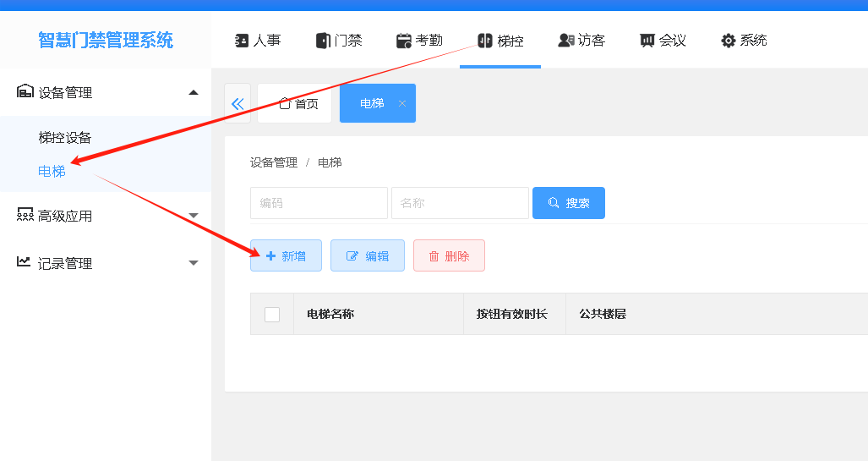Open the 人事 personnel module

(258, 41)
